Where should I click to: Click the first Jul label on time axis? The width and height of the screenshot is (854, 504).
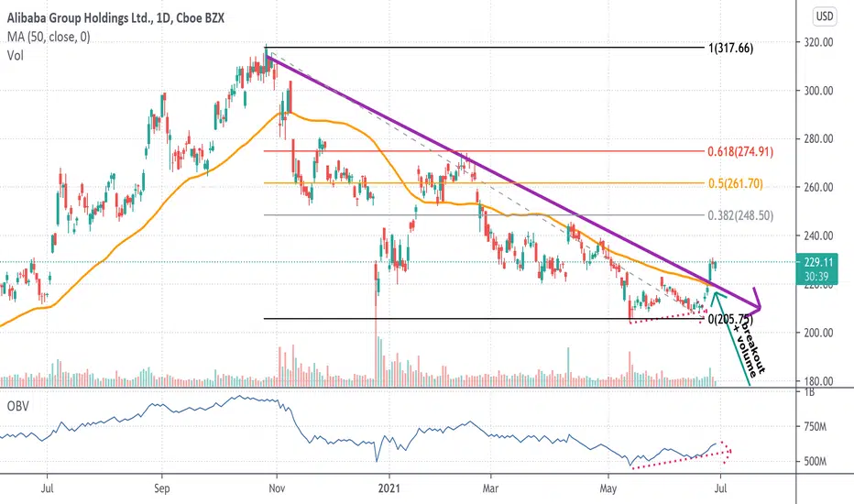48,488
